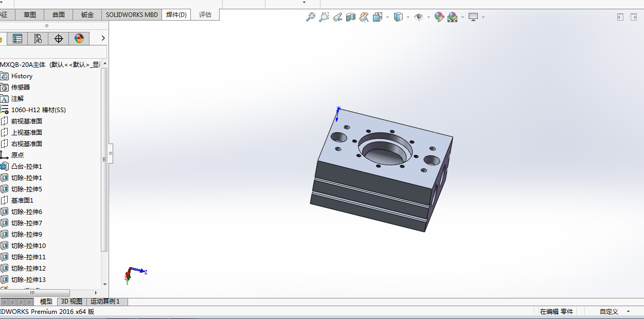Screen dimensions: 644x319
Task: Switch to the 模型 bottom tab
Action: (46, 302)
